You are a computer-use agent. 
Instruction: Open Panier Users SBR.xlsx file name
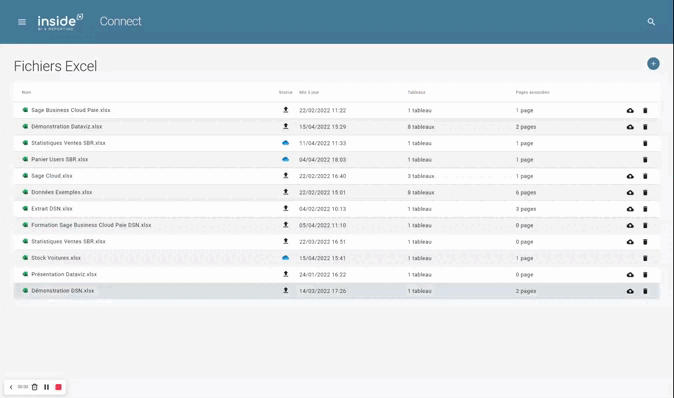pyautogui.click(x=59, y=159)
